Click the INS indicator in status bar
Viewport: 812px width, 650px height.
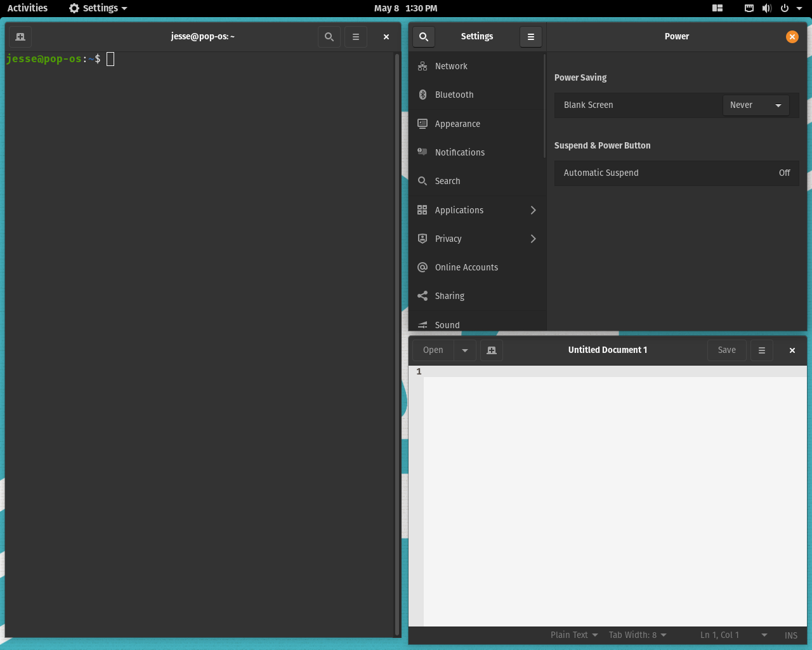point(791,635)
